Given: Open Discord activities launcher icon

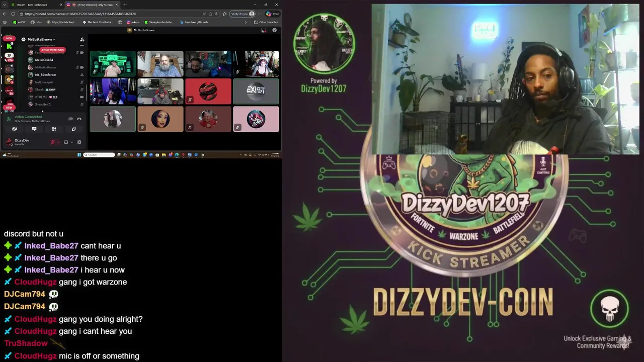Looking at the screenshot, I should pos(54,129).
